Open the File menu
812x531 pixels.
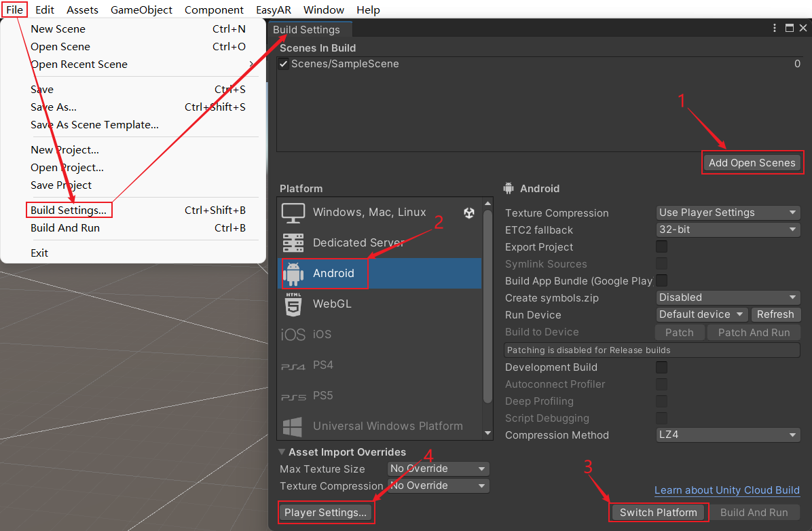[x=14, y=10]
